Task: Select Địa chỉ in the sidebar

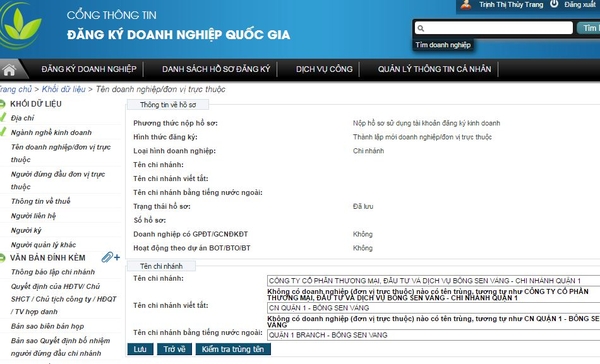Action: coord(23,118)
